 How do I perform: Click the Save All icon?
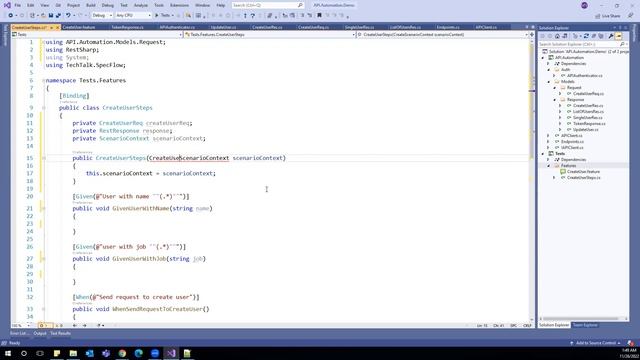pos(58,16)
